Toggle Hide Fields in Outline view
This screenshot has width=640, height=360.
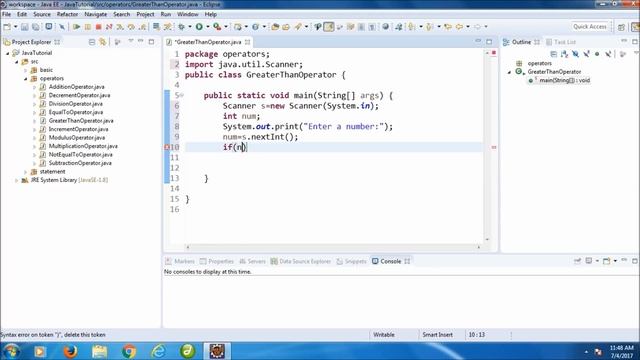tap(576, 54)
